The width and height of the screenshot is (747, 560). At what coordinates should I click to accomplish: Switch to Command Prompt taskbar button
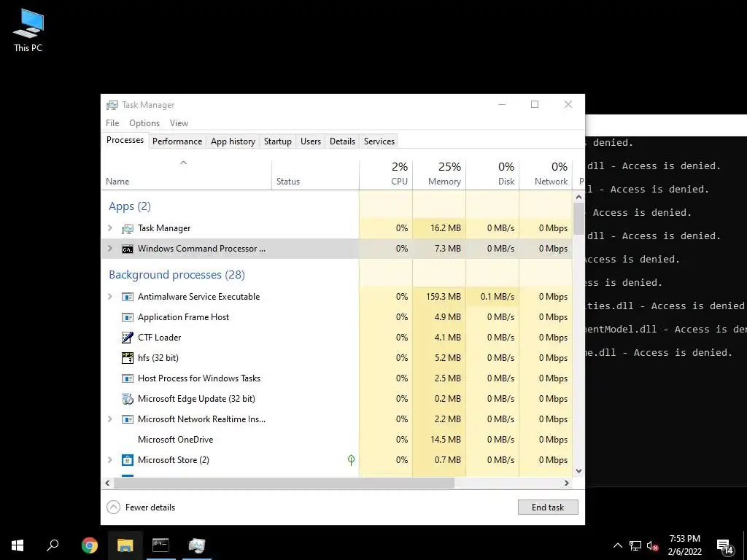160,545
